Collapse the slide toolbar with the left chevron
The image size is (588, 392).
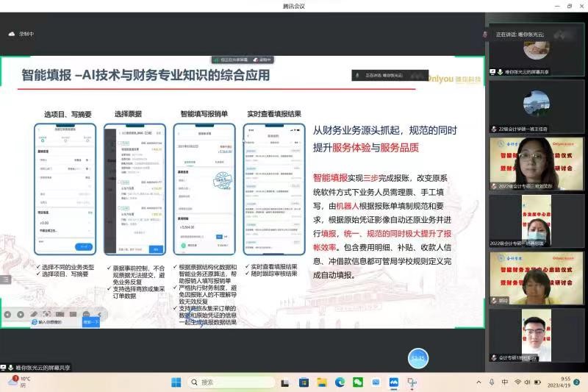[x=98, y=314]
